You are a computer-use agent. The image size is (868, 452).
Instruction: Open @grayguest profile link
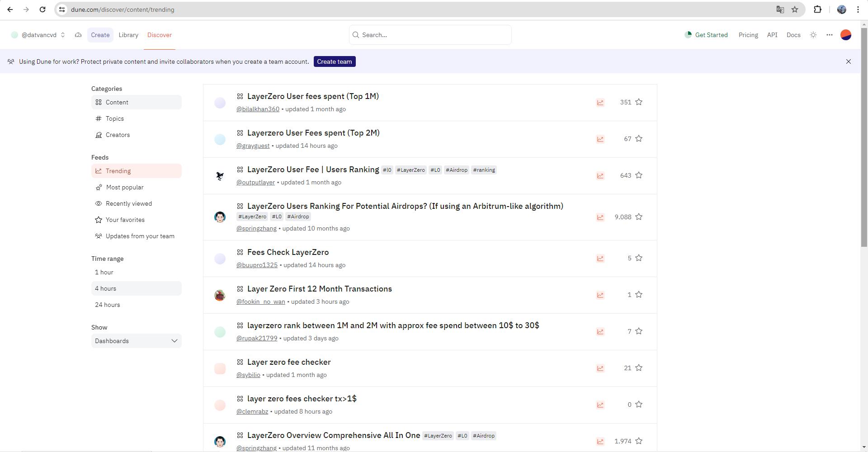(253, 146)
